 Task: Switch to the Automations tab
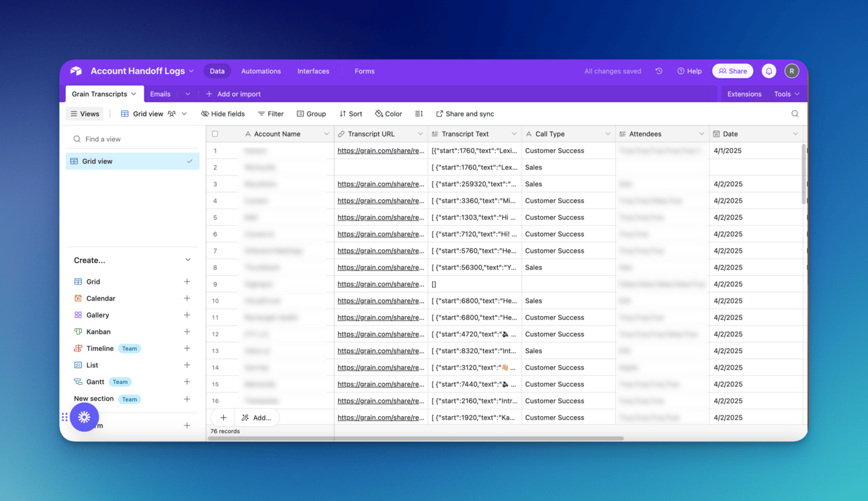point(261,71)
